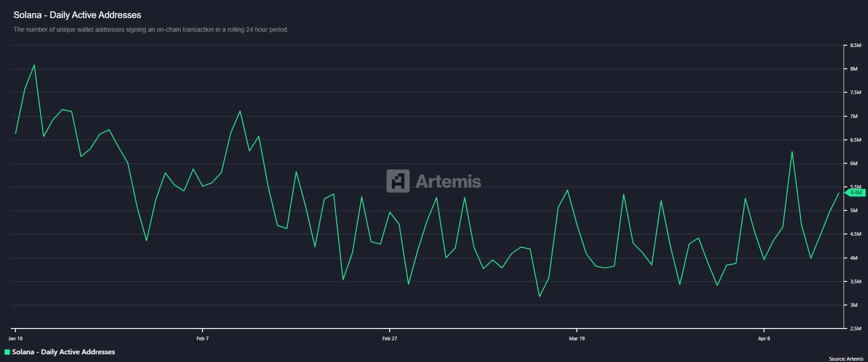Select the 'Feb 27' x-axis date label
The image size is (868, 362).
tap(390, 338)
